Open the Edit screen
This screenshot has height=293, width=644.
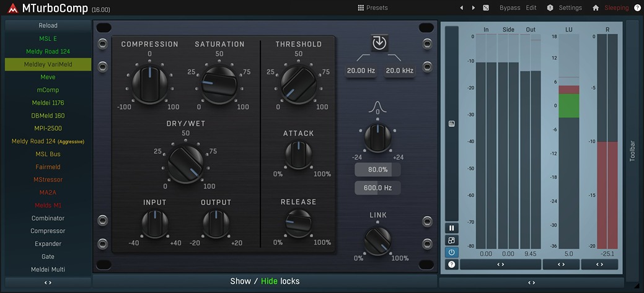pos(531,8)
